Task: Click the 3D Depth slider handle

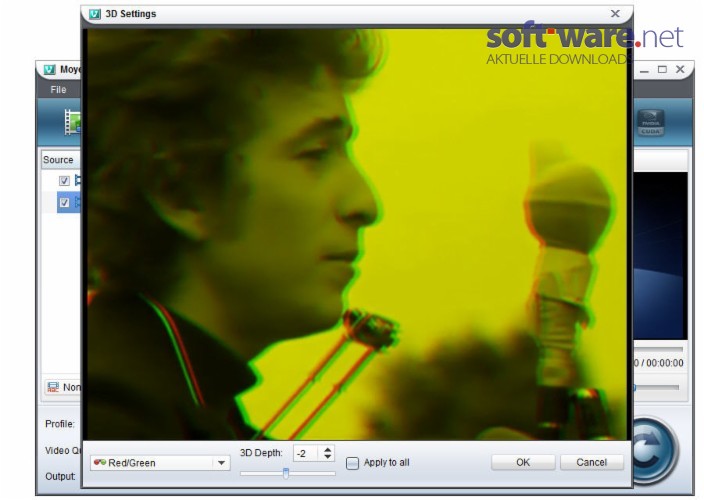Action: pos(286,473)
